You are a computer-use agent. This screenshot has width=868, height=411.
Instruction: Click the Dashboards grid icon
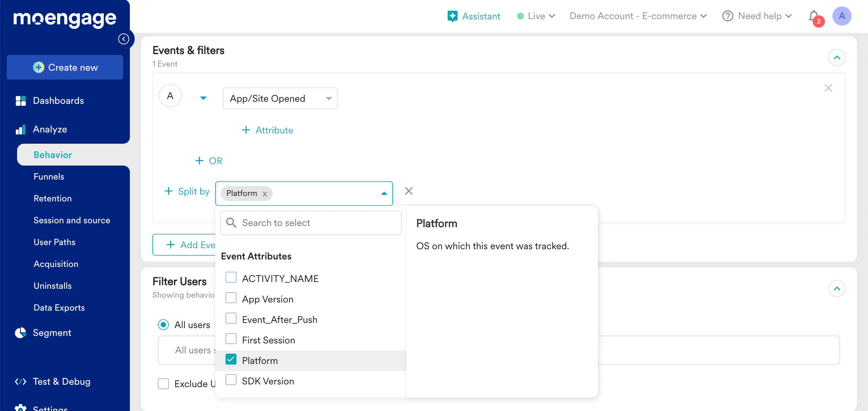tap(21, 101)
